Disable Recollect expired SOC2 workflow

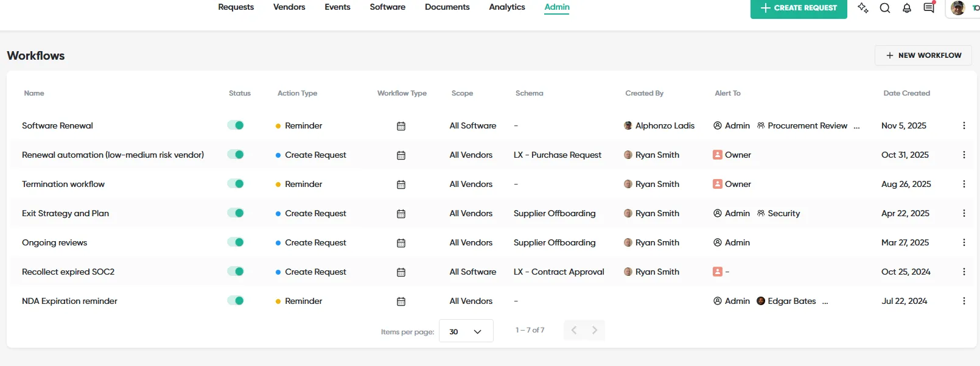pyautogui.click(x=236, y=271)
